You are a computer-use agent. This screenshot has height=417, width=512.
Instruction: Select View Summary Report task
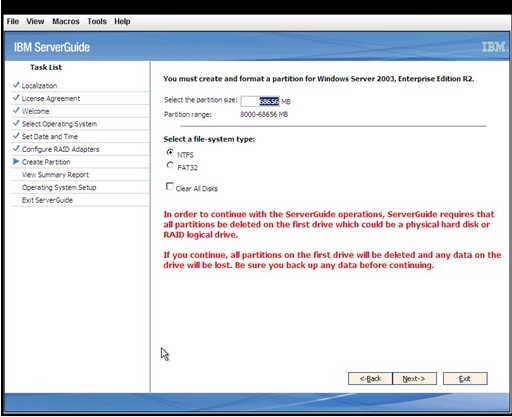(55, 175)
